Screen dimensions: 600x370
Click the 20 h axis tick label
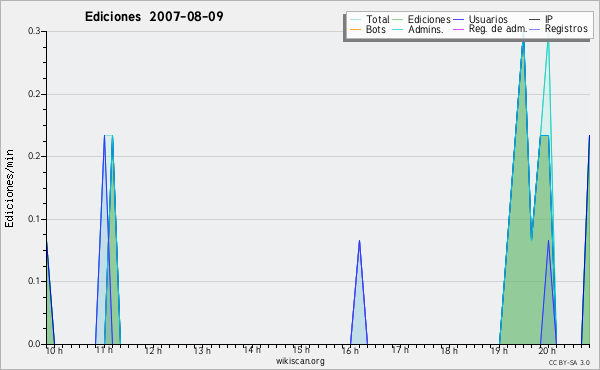pos(547,350)
